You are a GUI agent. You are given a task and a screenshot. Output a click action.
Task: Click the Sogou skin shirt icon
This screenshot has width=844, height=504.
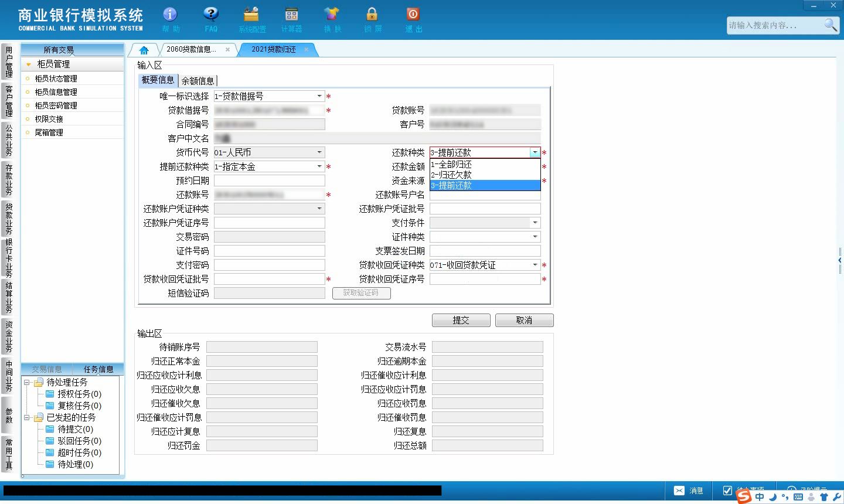pos(823,497)
